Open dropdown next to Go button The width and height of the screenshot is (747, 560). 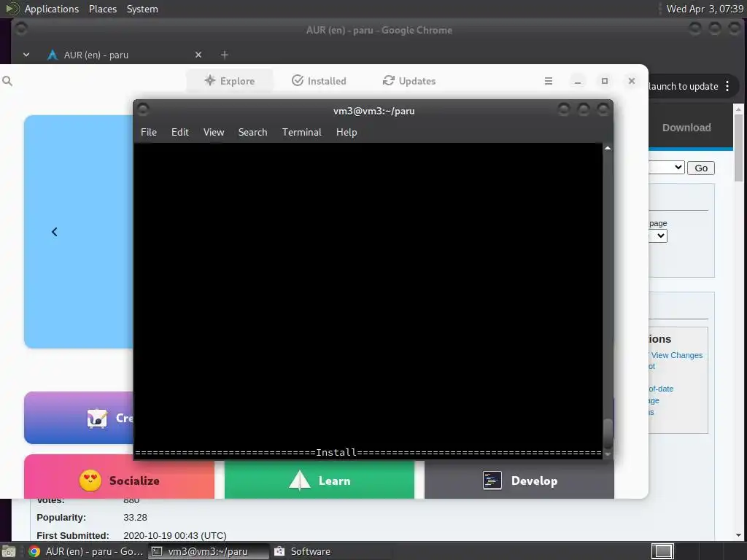point(667,167)
